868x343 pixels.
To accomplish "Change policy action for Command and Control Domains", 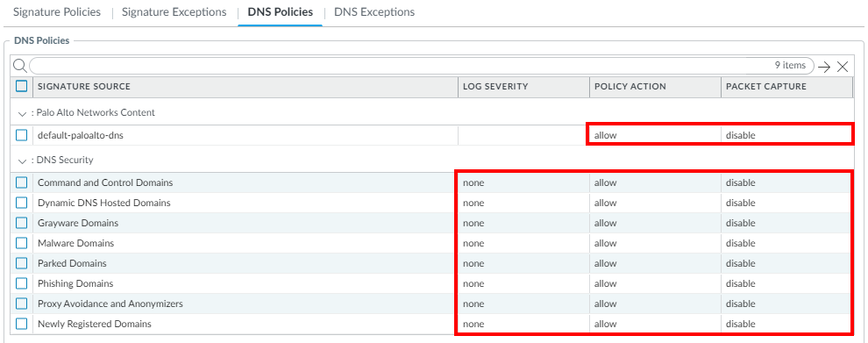I will (x=656, y=182).
